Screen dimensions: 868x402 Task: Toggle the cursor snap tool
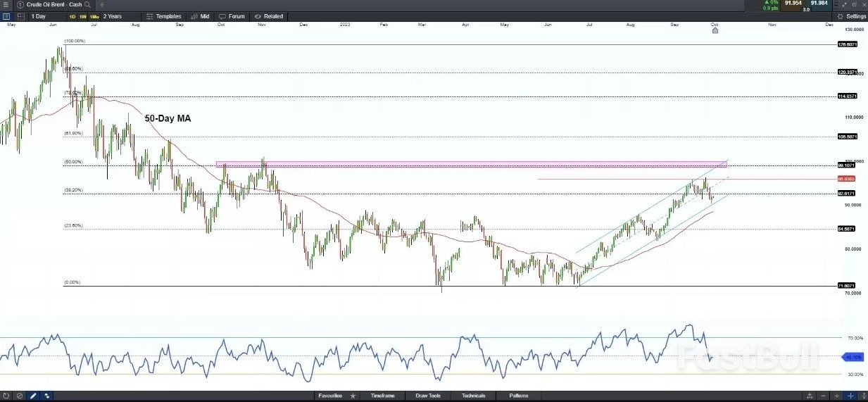point(46,396)
